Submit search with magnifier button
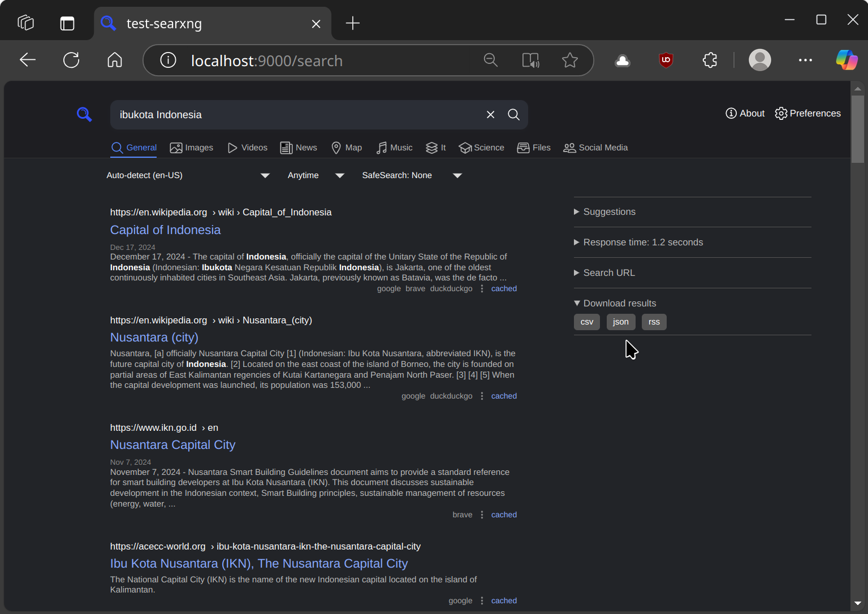The height and width of the screenshot is (614, 868). (513, 115)
